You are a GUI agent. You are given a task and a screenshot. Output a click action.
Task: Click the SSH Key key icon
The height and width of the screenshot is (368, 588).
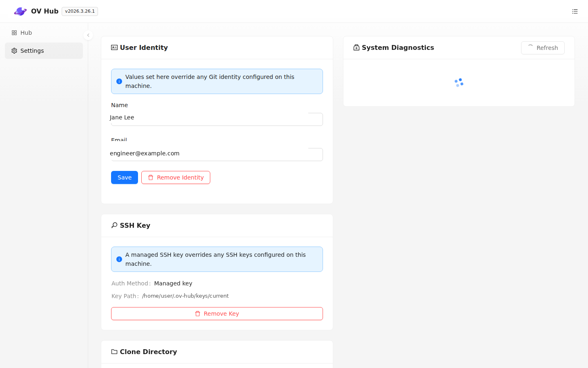point(114,225)
